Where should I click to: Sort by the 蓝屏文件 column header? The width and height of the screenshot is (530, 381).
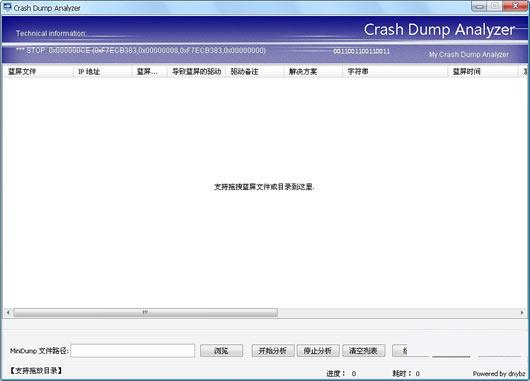[38, 72]
